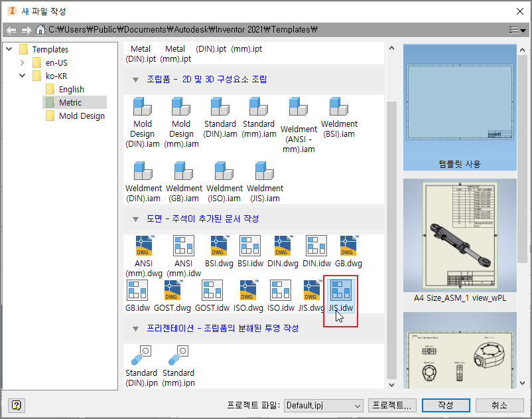Expand the en-US folder

pyautogui.click(x=23, y=62)
